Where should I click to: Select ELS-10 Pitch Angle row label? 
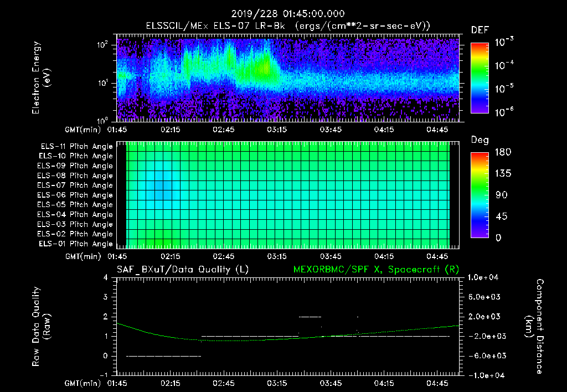(76, 156)
